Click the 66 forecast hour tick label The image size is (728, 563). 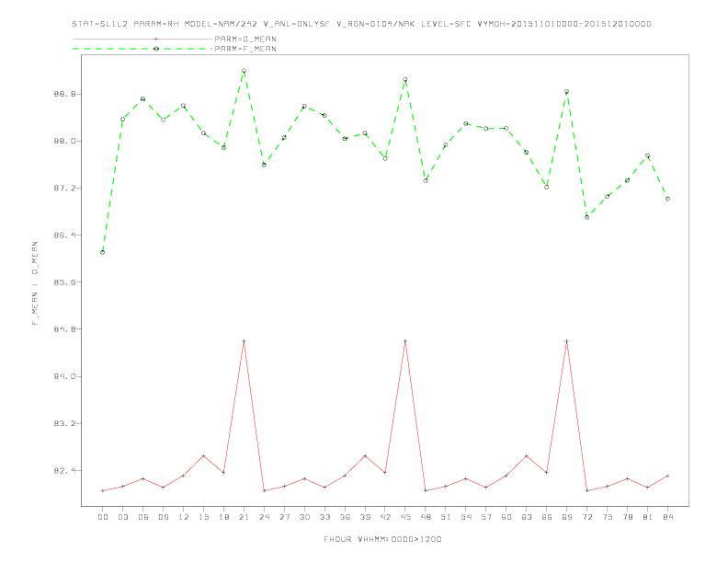coord(547,517)
